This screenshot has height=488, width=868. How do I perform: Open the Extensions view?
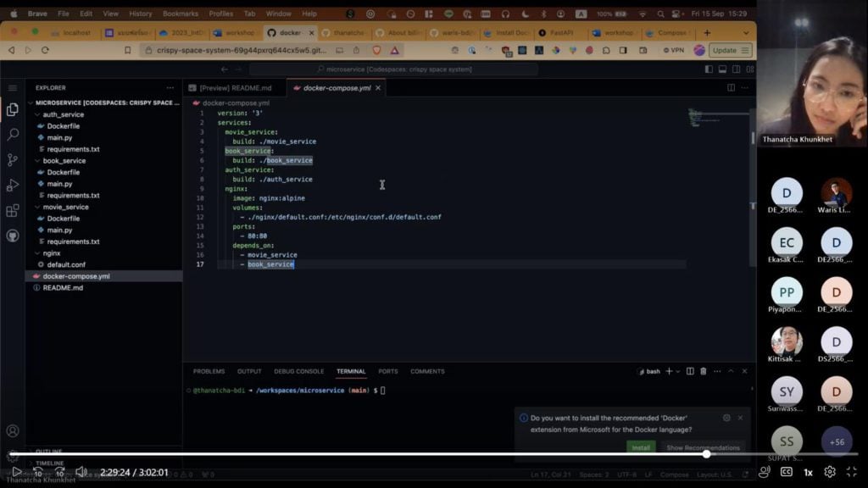point(13,211)
